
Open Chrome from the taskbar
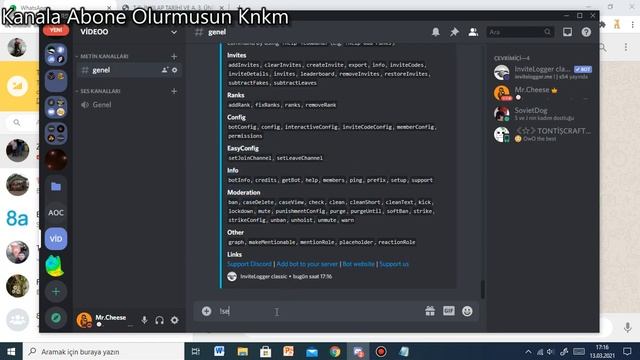point(335,351)
